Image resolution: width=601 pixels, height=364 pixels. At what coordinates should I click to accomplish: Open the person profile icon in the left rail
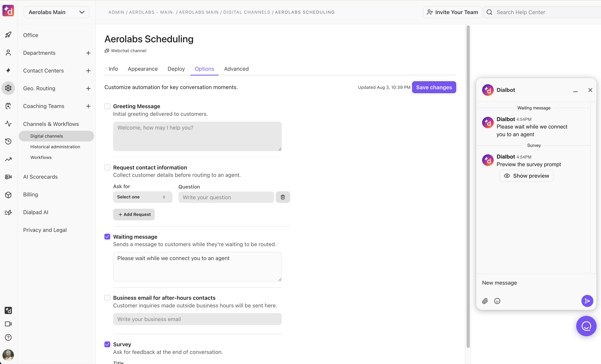coord(8,53)
